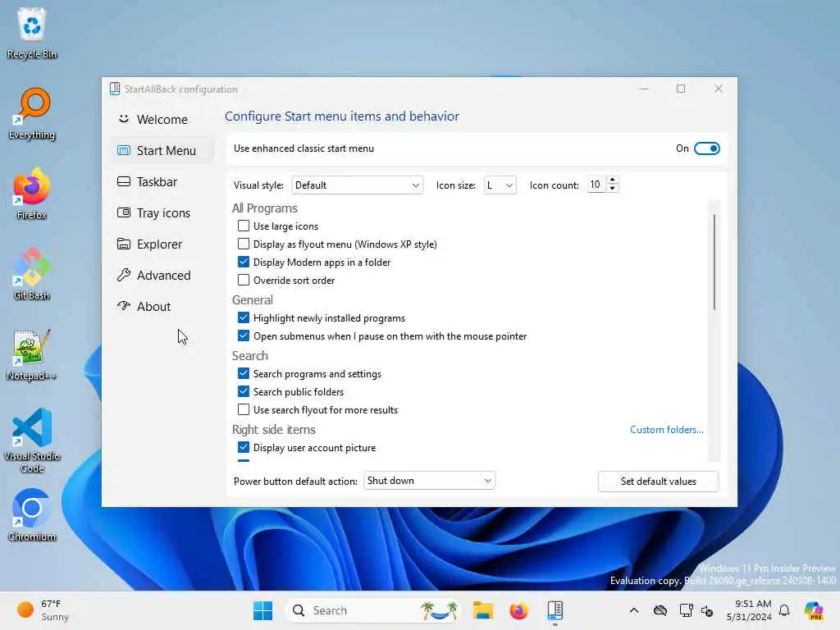This screenshot has height=630, width=840.
Task: Click the StartAllBack title bar icon
Action: pos(115,89)
